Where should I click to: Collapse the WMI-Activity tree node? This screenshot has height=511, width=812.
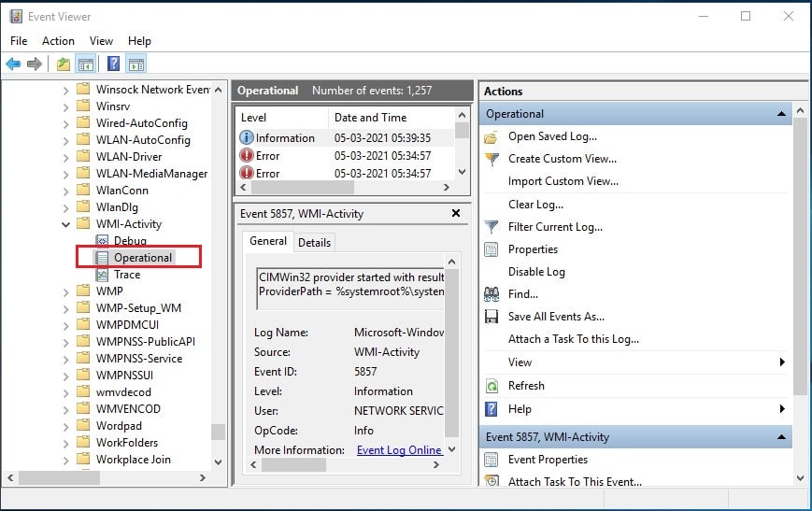tap(65, 225)
